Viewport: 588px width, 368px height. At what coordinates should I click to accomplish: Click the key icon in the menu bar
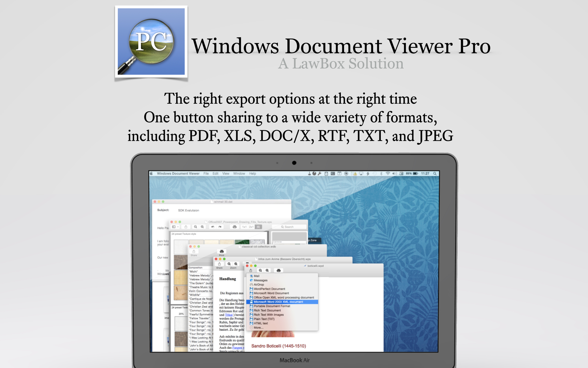click(319, 174)
